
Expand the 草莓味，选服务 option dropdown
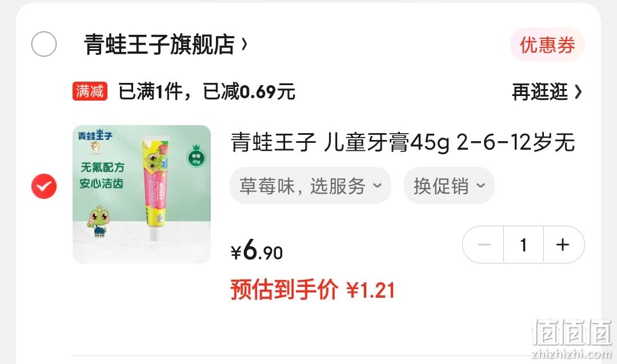click(x=310, y=185)
